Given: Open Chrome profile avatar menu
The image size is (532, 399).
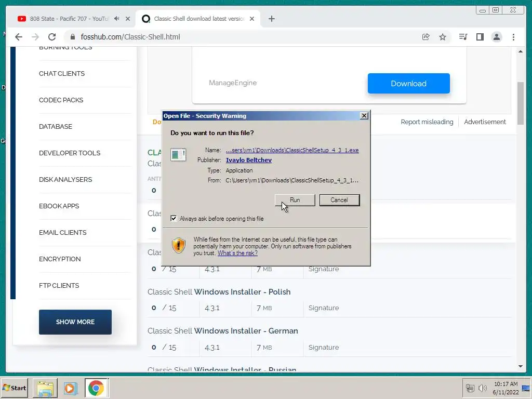Looking at the screenshot, I should tap(496, 37).
